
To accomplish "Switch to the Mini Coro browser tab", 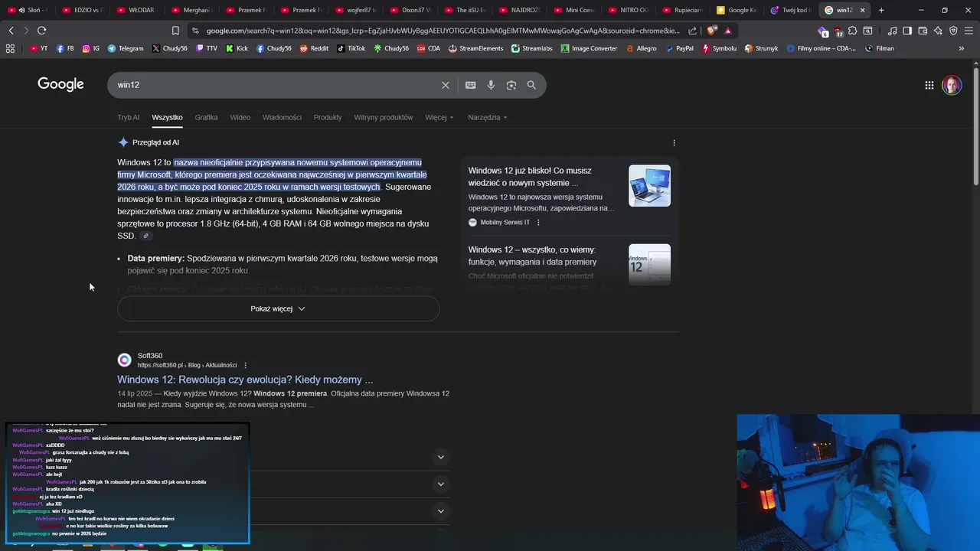I will click(x=573, y=10).
